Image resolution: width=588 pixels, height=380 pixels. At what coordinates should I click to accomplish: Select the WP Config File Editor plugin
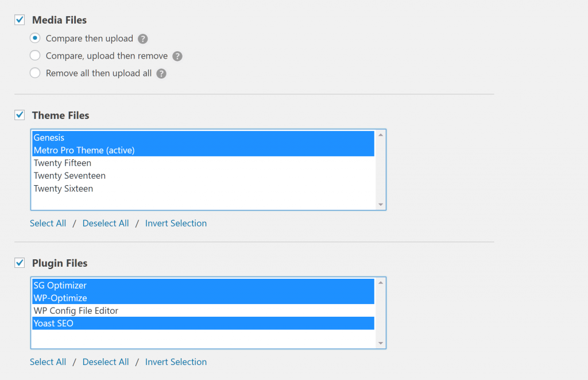75,310
